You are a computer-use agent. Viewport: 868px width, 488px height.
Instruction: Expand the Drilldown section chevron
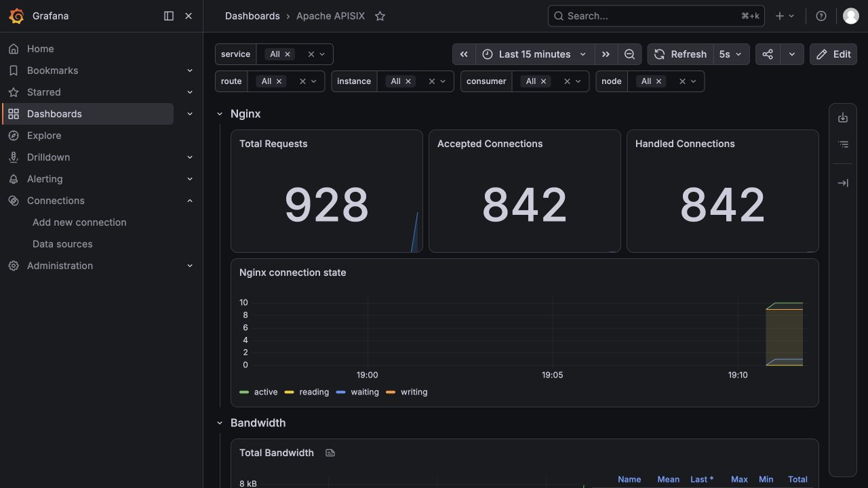pyautogui.click(x=190, y=157)
